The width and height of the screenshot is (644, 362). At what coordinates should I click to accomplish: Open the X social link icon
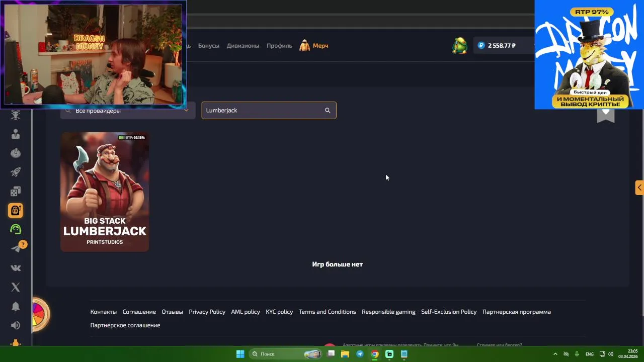(16, 287)
